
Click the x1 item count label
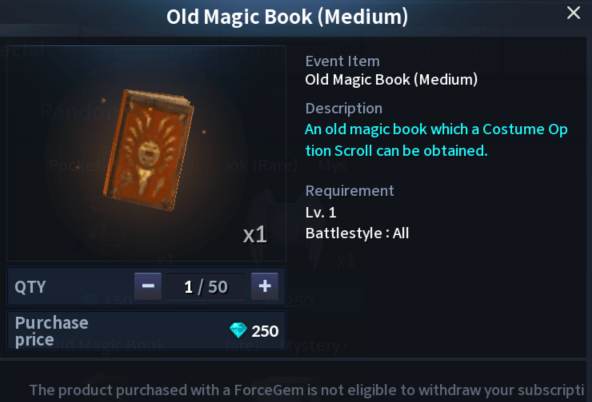(x=255, y=234)
